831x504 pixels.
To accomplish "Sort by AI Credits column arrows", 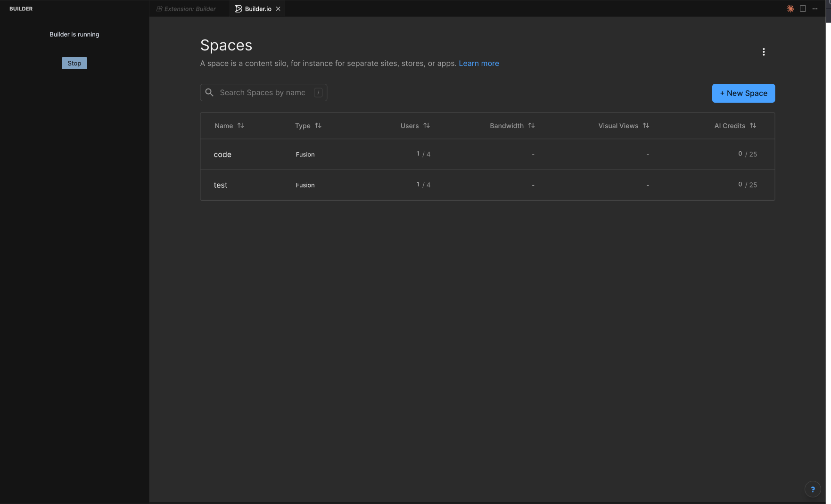I will click(753, 125).
